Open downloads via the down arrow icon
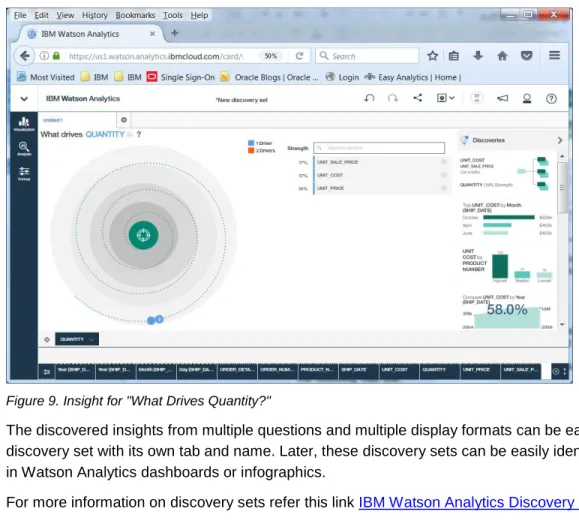 click(x=478, y=56)
